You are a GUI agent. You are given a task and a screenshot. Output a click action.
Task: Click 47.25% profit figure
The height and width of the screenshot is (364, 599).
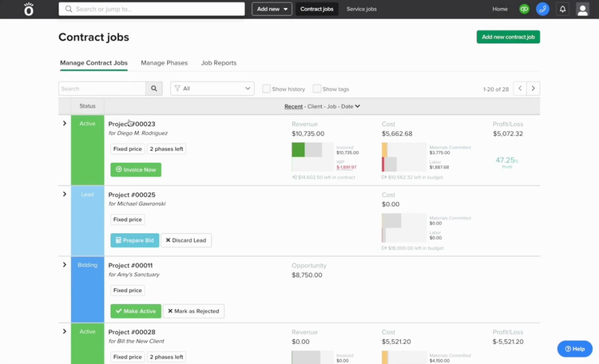pyautogui.click(x=507, y=160)
